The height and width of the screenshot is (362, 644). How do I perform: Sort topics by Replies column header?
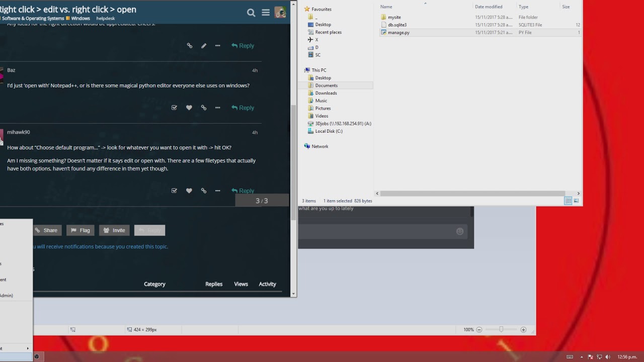pyautogui.click(x=214, y=284)
